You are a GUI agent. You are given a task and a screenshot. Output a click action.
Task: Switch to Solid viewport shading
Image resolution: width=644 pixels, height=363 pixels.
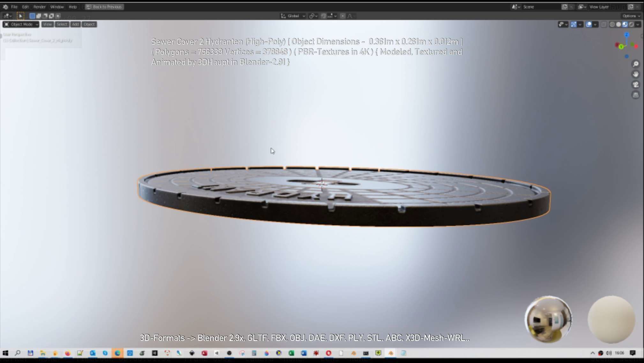tap(618, 24)
